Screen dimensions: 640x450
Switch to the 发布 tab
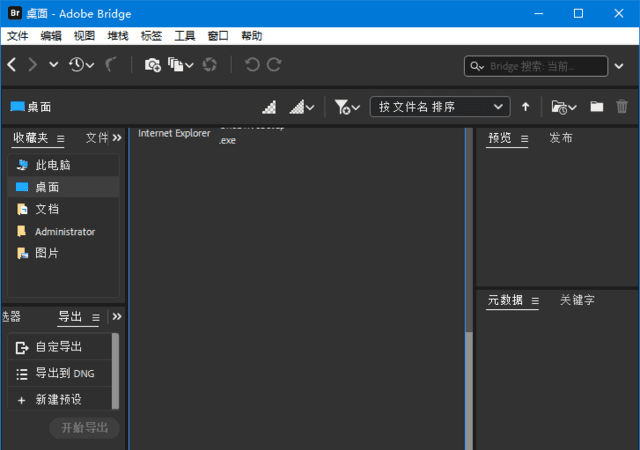[x=560, y=138]
